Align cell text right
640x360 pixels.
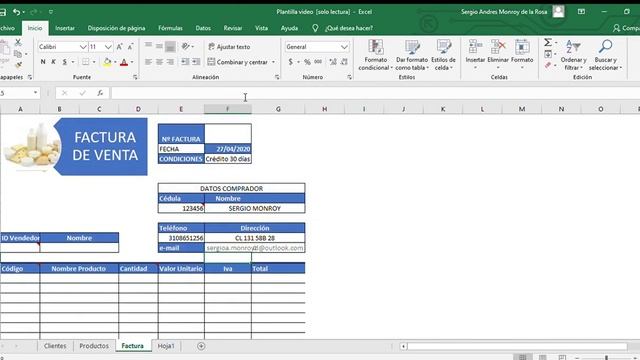pos(170,62)
